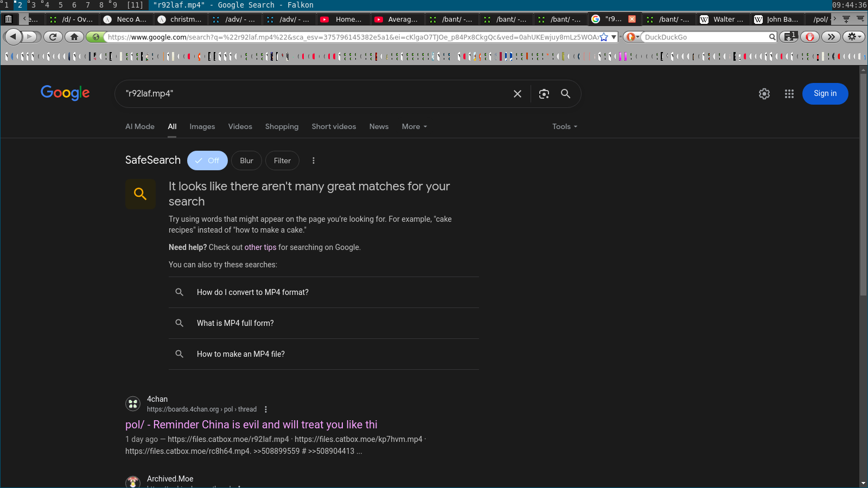Go to Google home via the logo
Screen dimensions: 868x488
[x=65, y=93]
